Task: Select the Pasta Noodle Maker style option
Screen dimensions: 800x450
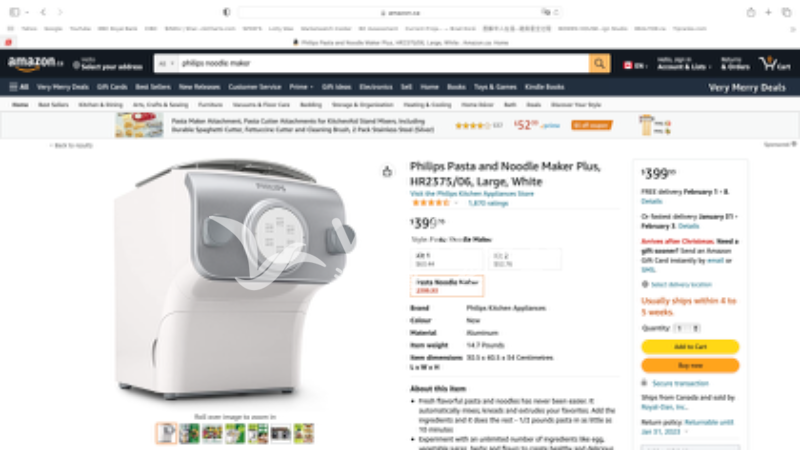Action: tap(447, 286)
